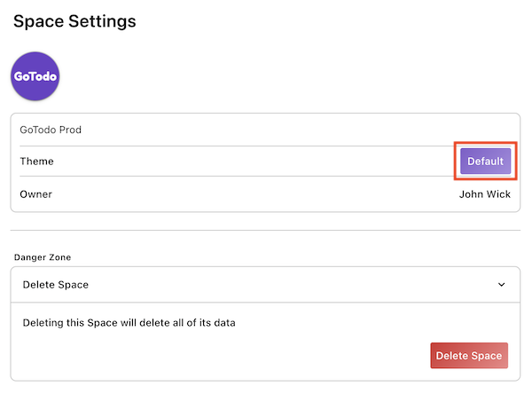The width and height of the screenshot is (532, 394).
Task: Click the Owner row label
Action: click(x=35, y=194)
